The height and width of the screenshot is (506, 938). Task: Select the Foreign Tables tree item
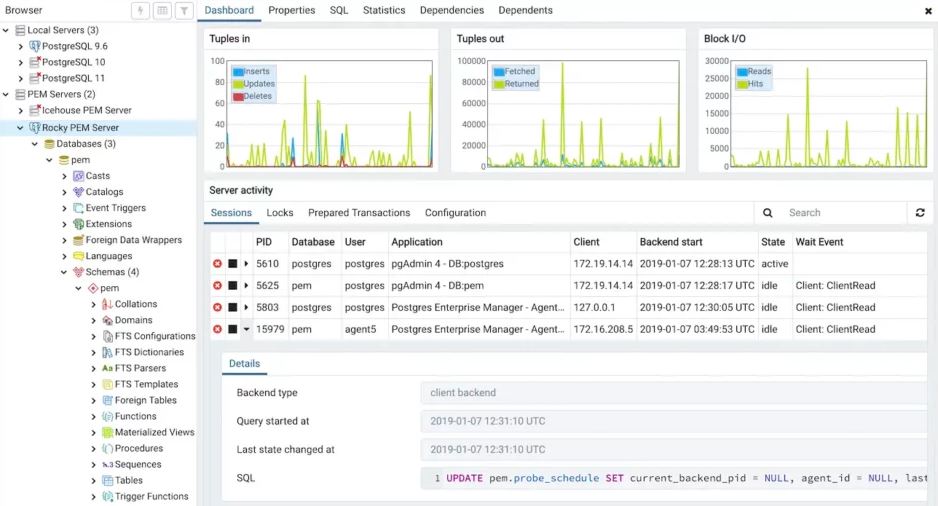145,400
